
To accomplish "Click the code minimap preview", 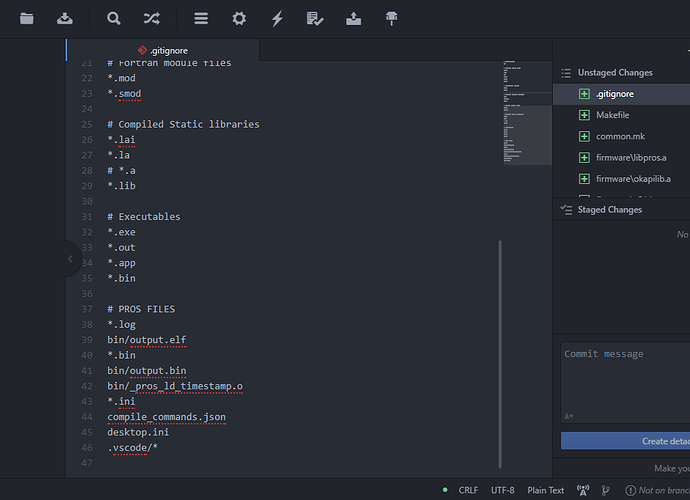I will [527, 113].
